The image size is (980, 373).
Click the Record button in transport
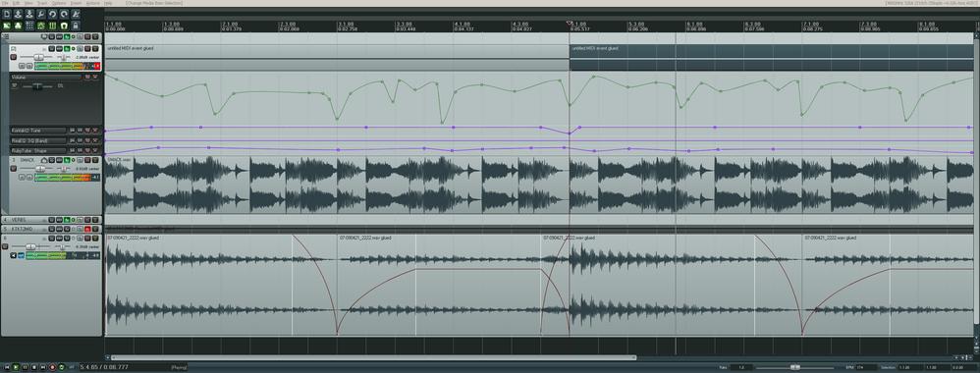(x=52, y=367)
